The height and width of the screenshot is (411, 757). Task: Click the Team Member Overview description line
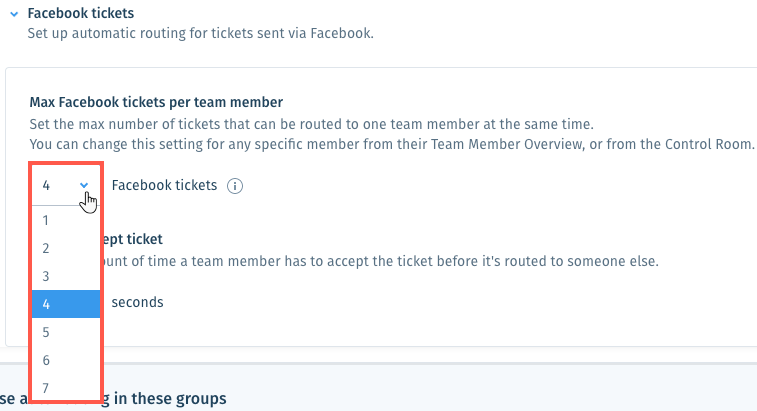point(392,144)
